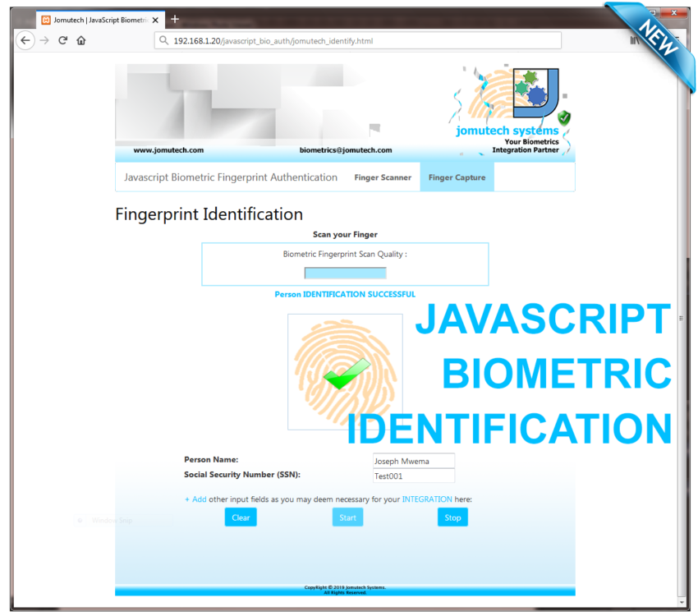Screen dimensions: 698x616
Task: Open a new browser tab
Action: 175,20
